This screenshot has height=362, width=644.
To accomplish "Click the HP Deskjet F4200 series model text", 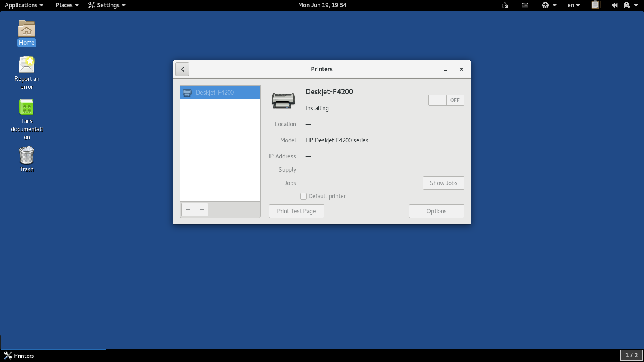I will coord(337,140).
